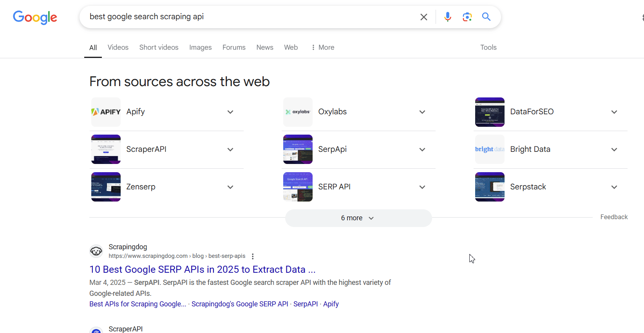Open the Scrapingdog result options menu

[x=253, y=256]
